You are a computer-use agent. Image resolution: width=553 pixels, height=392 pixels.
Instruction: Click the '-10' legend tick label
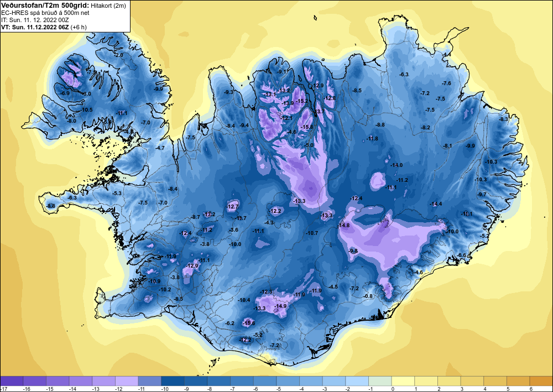tap(164, 389)
